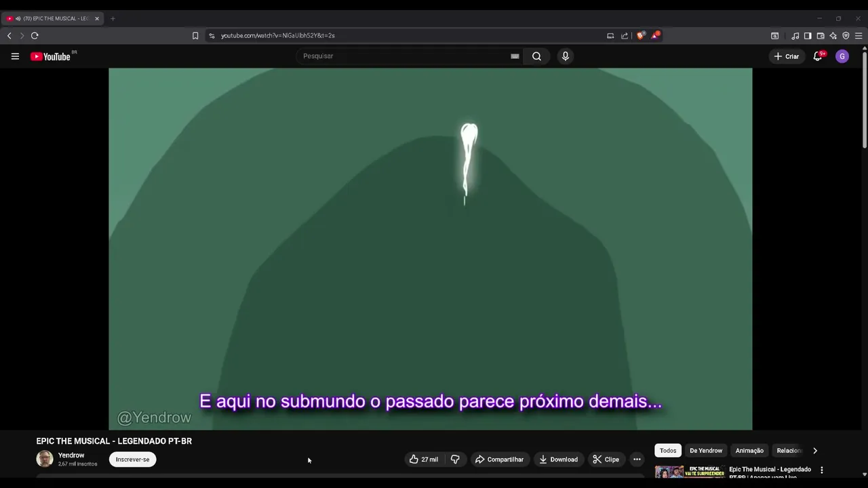This screenshot has width=868, height=488.
Task: Open the suggested Epic The Musical thumbnail
Action: [690, 472]
